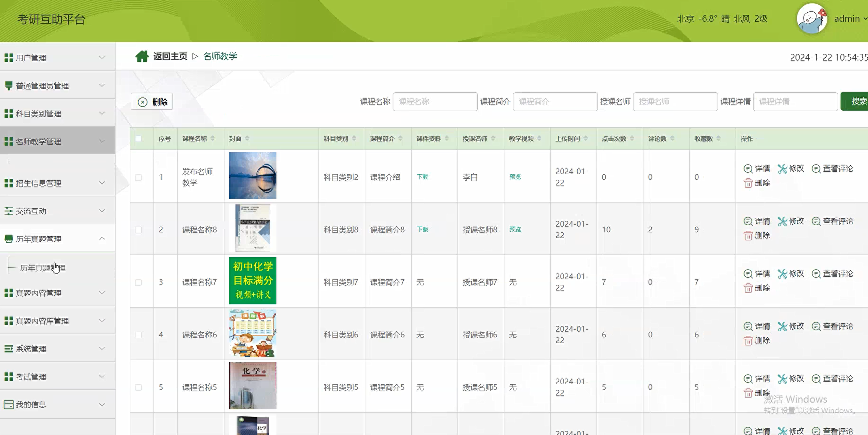Viewport: 868px width, 435px height.
Task: Expand 招生信息管理 menu chevron
Action: tap(102, 183)
